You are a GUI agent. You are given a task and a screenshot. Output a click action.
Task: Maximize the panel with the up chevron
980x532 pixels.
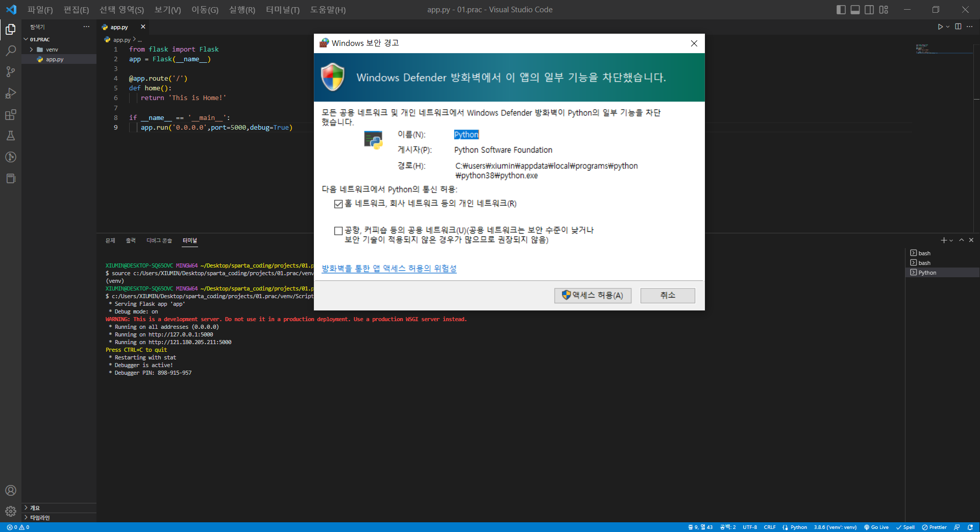(x=961, y=240)
